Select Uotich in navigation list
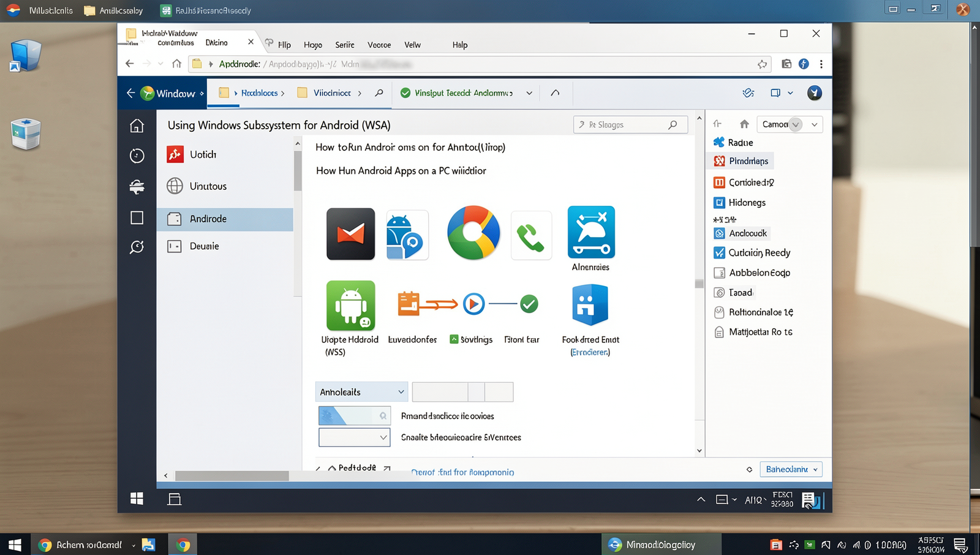Viewport: 980px width, 555px height. click(x=225, y=154)
